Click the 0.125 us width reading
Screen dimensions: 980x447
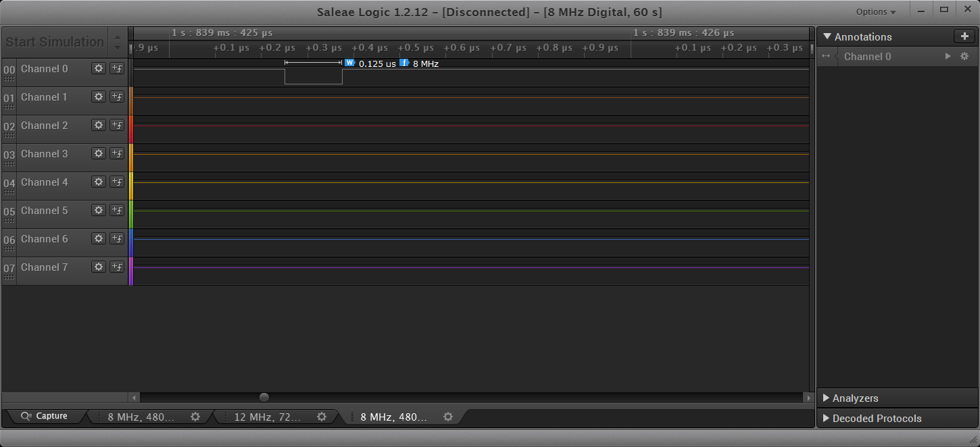pyautogui.click(x=377, y=64)
